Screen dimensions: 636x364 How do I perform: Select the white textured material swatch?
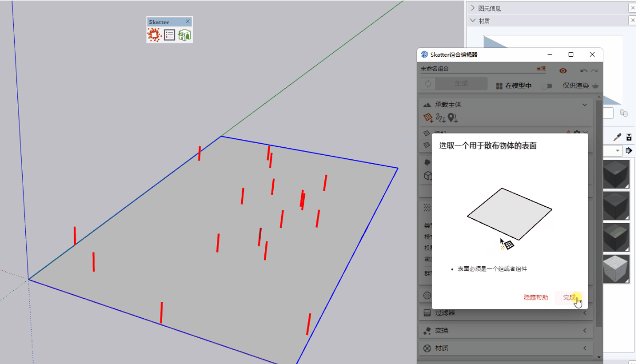coord(616,269)
